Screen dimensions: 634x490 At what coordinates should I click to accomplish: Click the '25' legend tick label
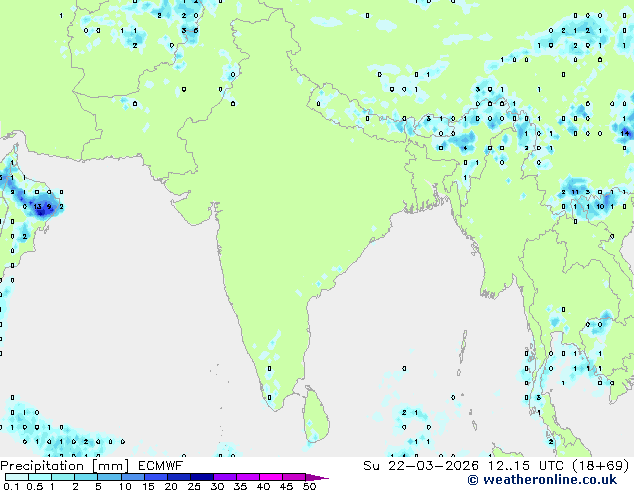(194, 486)
